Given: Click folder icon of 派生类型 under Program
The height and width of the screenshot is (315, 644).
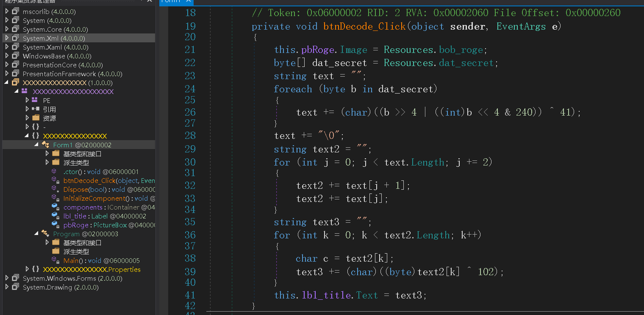Looking at the screenshot, I should point(56,251).
